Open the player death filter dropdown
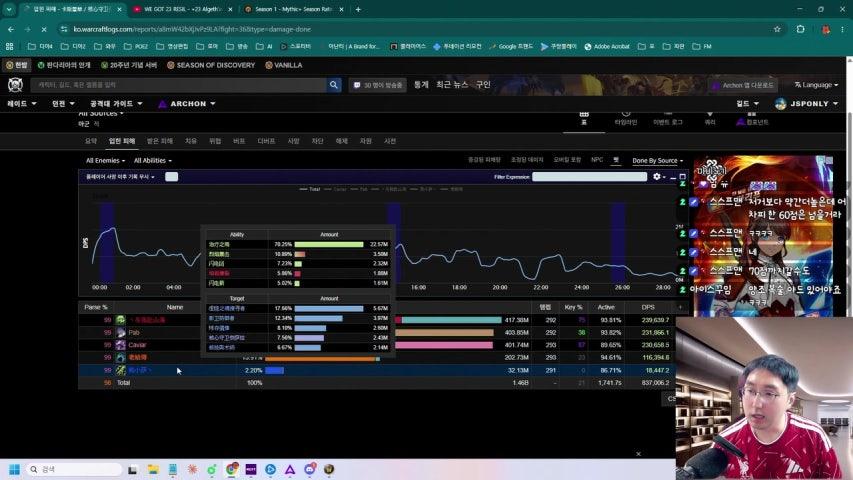 (120, 177)
